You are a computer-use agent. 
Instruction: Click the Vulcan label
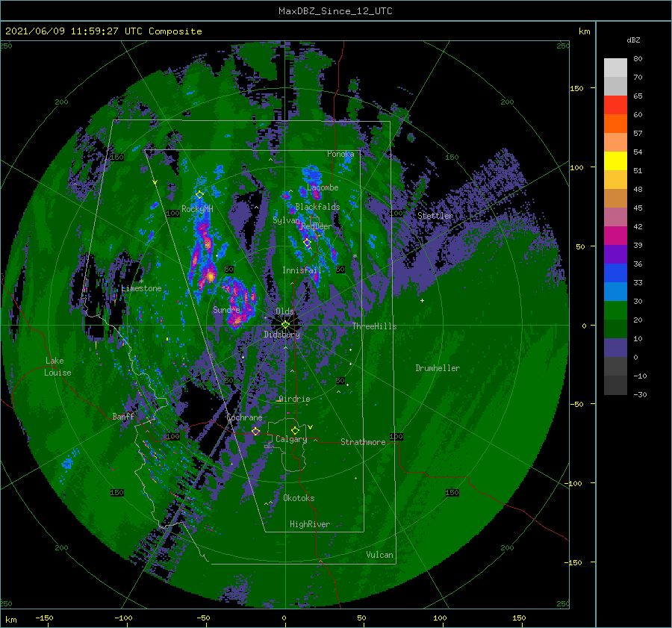(x=380, y=555)
